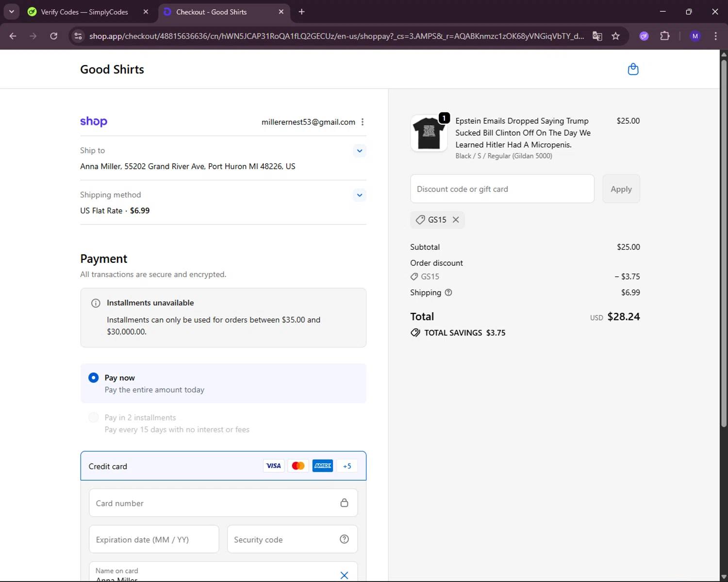This screenshot has width=728, height=582.
Task: Click the purple extension icon in the toolbar
Action: [x=644, y=36]
